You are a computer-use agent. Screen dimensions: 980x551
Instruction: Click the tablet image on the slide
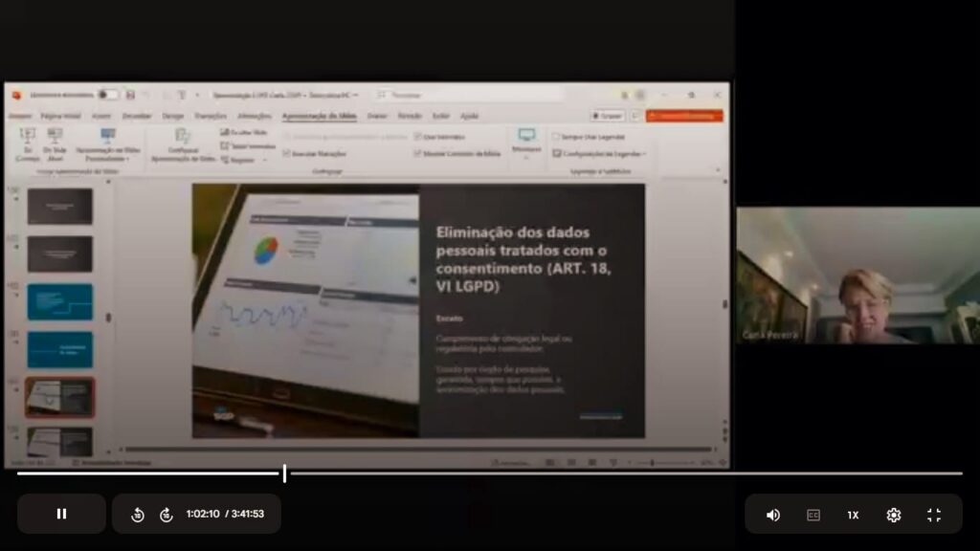coord(305,311)
